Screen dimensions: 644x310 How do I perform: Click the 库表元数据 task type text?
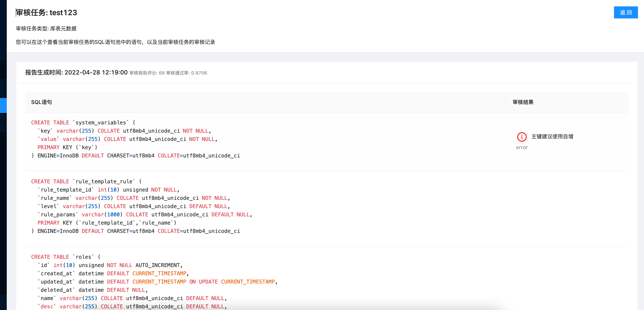pyautogui.click(x=63, y=29)
